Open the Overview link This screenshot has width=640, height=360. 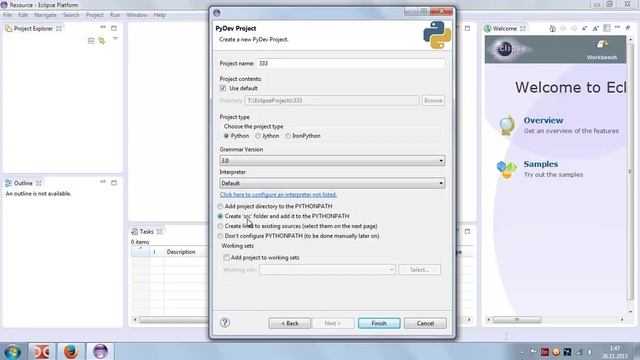pos(543,120)
